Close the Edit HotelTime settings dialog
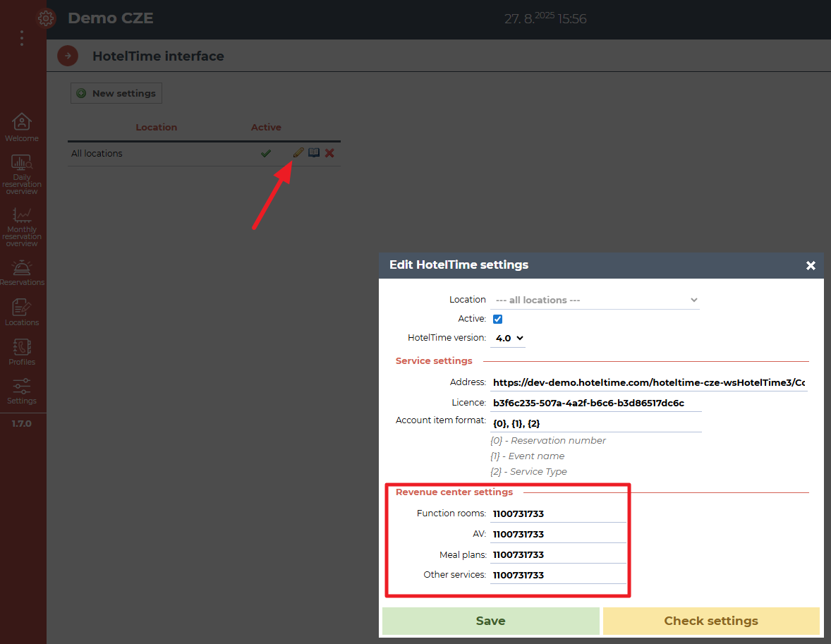The height and width of the screenshot is (644, 831). (x=811, y=265)
